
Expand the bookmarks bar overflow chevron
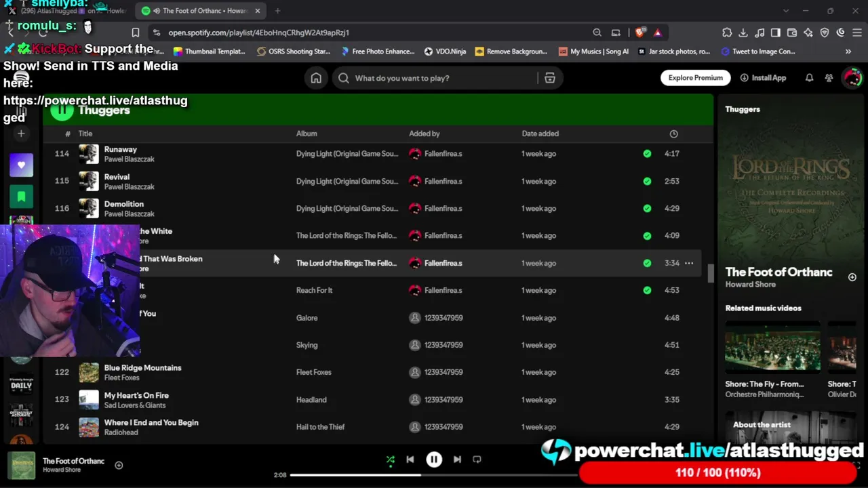tap(848, 52)
